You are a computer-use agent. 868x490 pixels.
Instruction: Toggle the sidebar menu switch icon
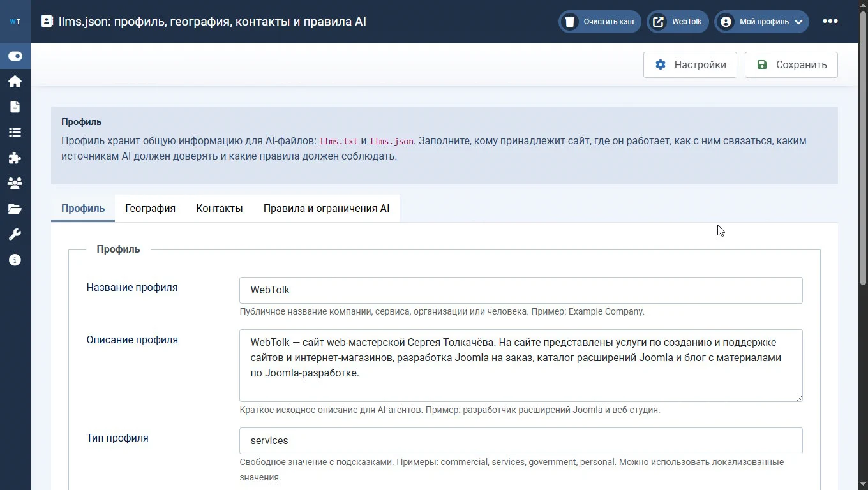[15, 56]
